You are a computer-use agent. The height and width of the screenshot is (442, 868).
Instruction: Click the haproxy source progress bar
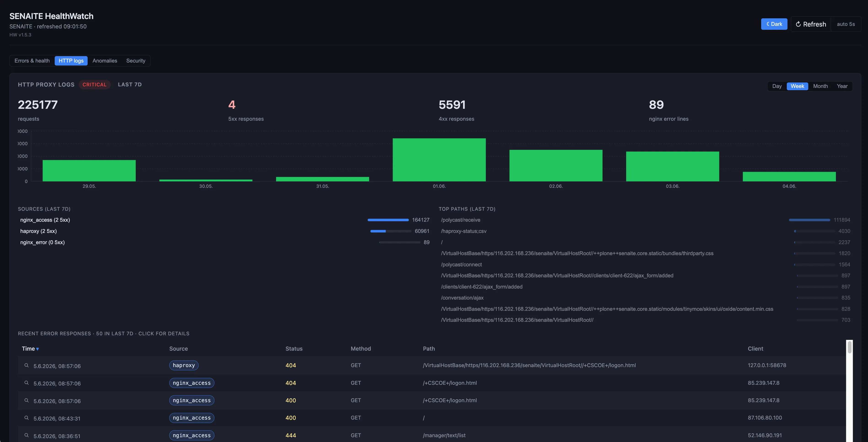tap(391, 231)
